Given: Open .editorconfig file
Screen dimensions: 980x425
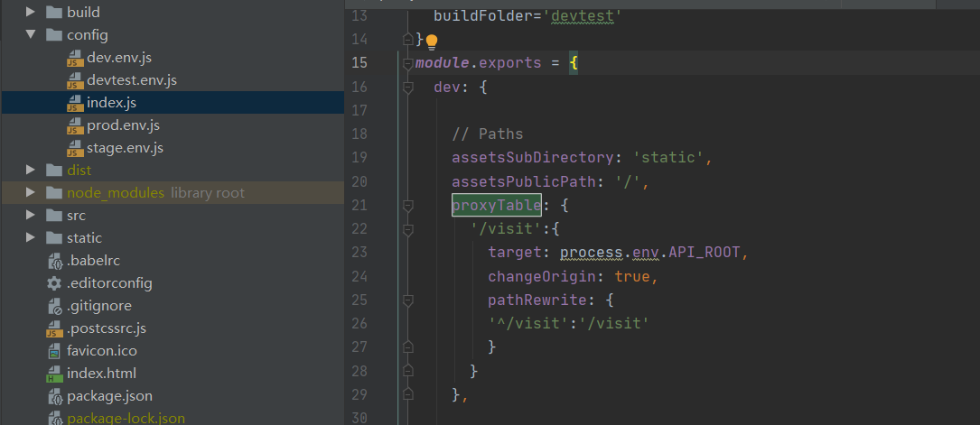Looking at the screenshot, I should pyautogui.click(x=109, y=282).
